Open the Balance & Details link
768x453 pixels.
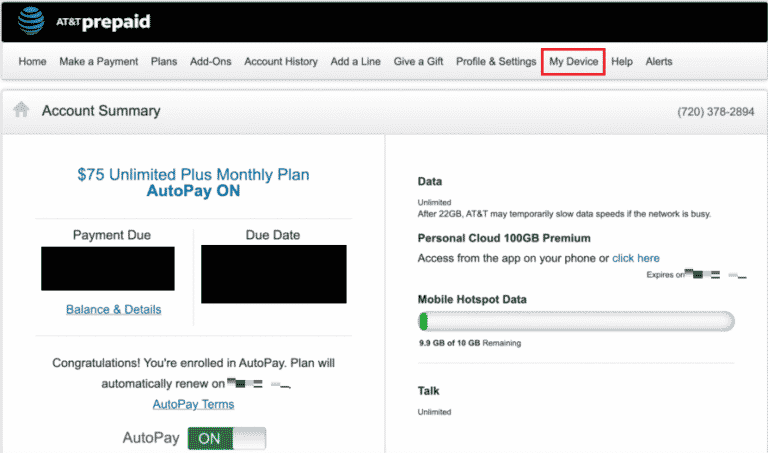(114, 310)
